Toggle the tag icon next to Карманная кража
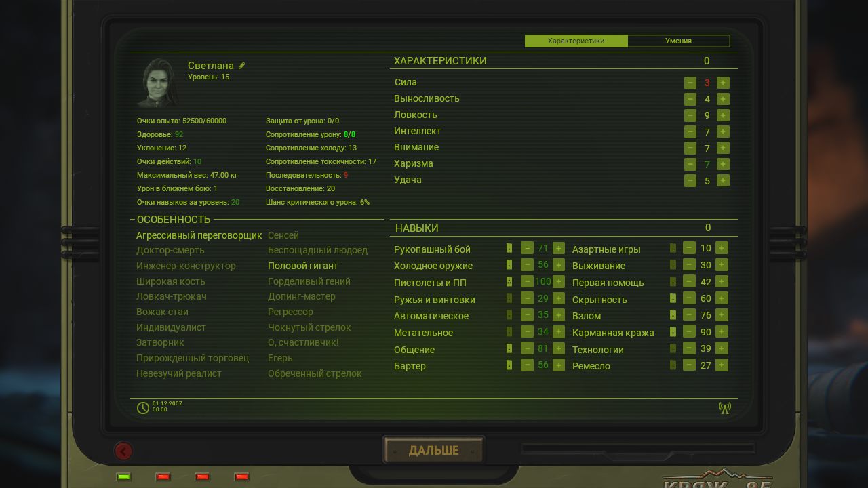This screenshot has height=488, width=868. pyautogui.click(x=672, y=331)
